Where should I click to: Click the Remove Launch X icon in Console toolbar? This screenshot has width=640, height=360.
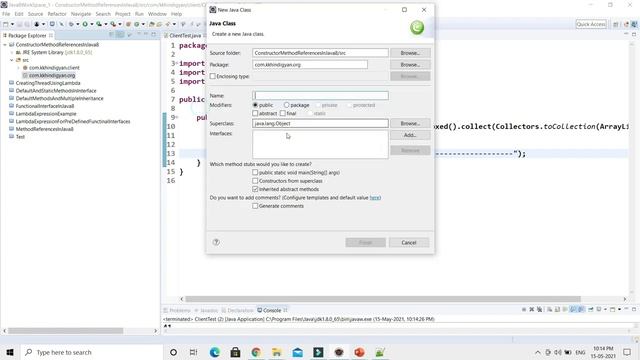pyautogui.click(x=531, y=309)
